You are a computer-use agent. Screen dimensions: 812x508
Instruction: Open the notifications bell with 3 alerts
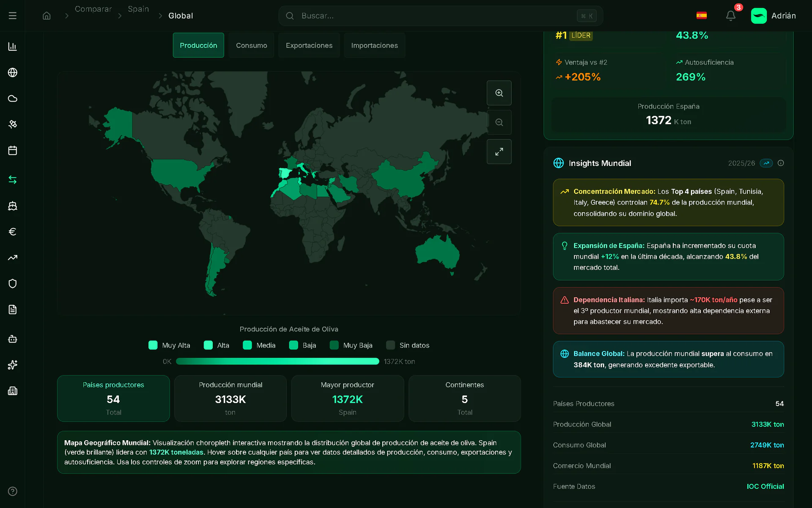tap(731, 16)
